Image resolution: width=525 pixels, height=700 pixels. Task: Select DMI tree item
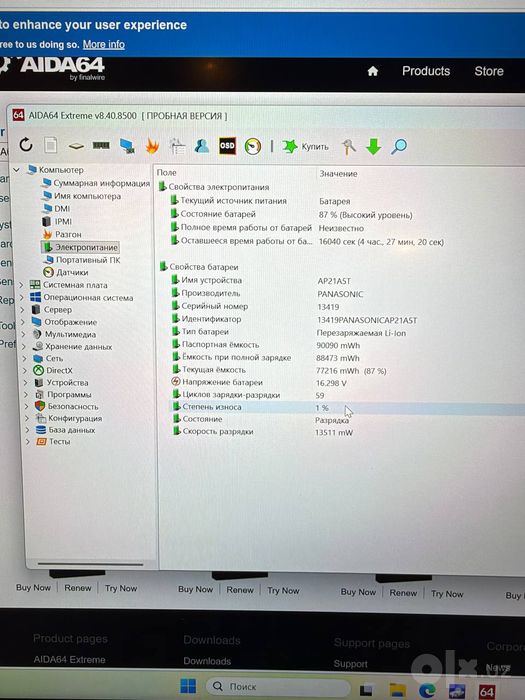click(62, 208)
